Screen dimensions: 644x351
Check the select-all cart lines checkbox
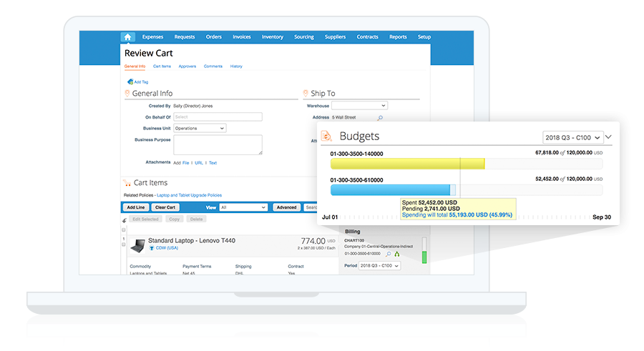point(125,229)
